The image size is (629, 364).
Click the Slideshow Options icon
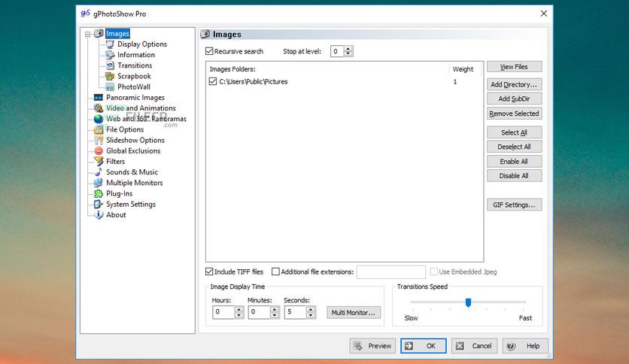click(99, 140)
